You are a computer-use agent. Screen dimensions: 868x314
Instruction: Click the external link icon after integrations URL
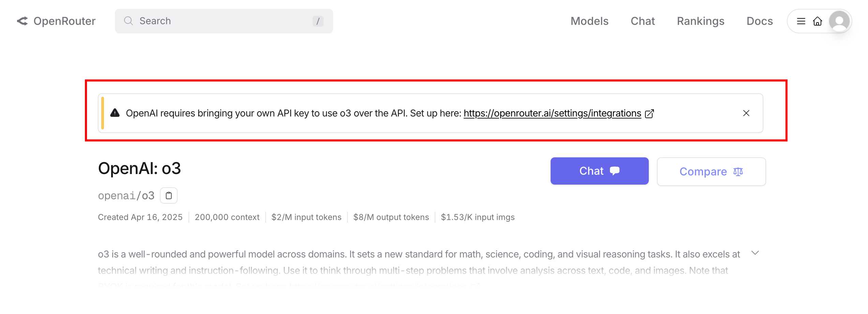tap(649, 113)
